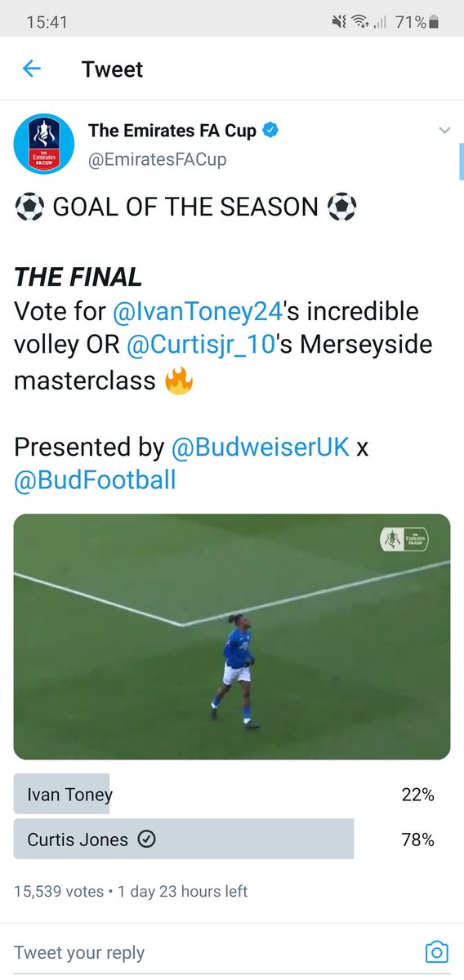The image size is (464, 980).
Task: Open the @EmiratesFACup handle
Action: coord(158,160)
